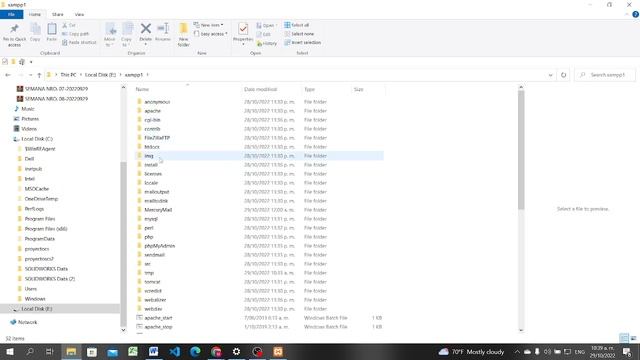
Task: Click the weather widget in the taskbar
Action: point(471,352)
